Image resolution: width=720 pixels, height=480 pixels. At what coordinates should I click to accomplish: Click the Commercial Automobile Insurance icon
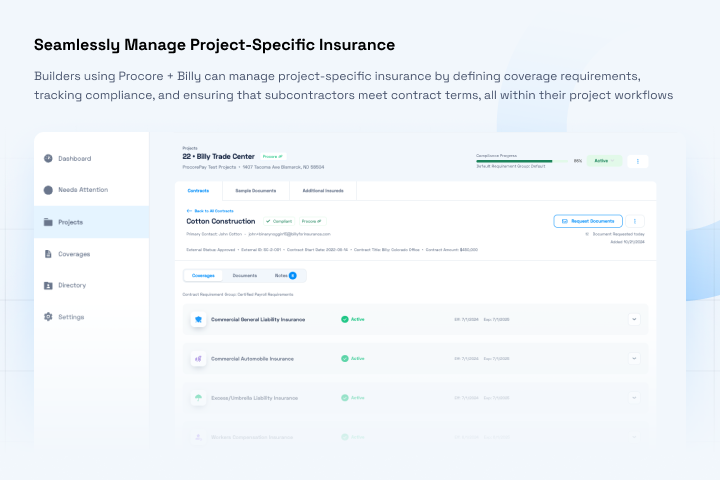(x=198, y=359)
